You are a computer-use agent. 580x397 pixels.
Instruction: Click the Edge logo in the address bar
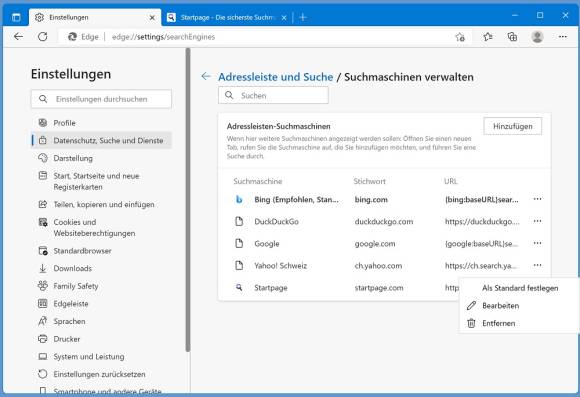[x=72, y=37]
